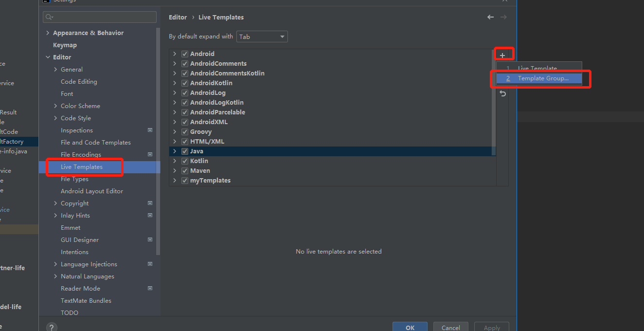The width and height of the screenshot is (644, 331).
Task: Expand the HTML/XML template group
Action: click(x=175, y=141)
